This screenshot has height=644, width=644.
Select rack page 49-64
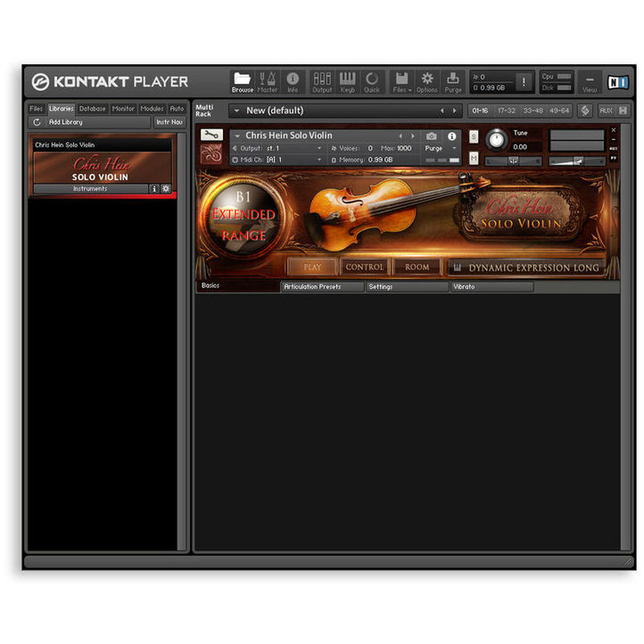tap(559, 111)
